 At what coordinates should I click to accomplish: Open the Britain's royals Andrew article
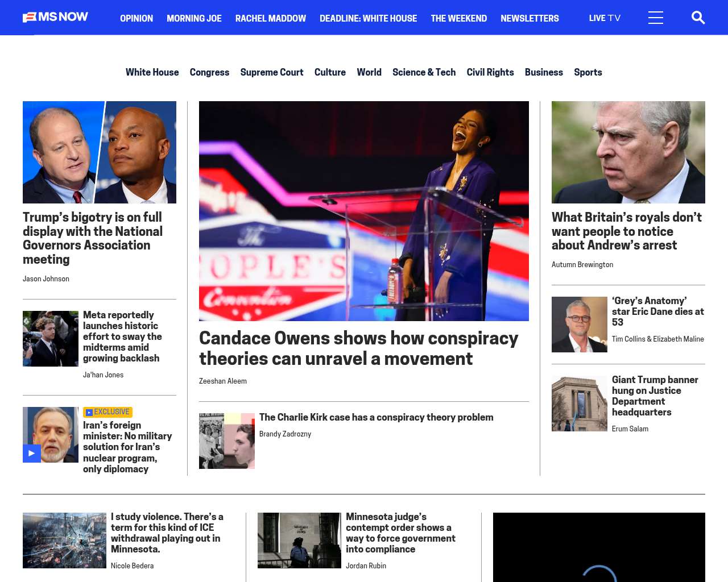(627, 231)
